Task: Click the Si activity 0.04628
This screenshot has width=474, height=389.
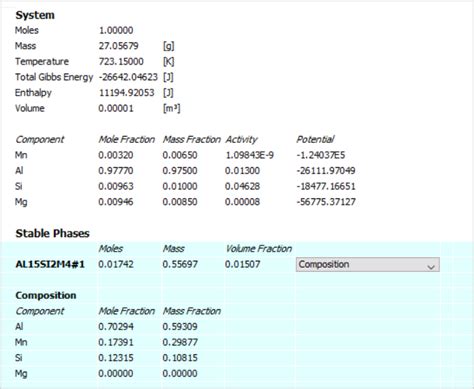Action: click(x=242, y=186)
